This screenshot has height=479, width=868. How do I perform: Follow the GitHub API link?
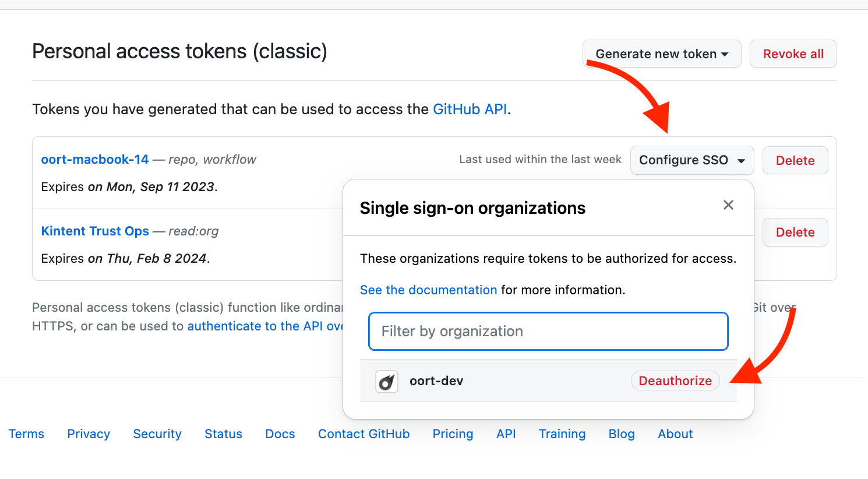click(x=470, y=110)
